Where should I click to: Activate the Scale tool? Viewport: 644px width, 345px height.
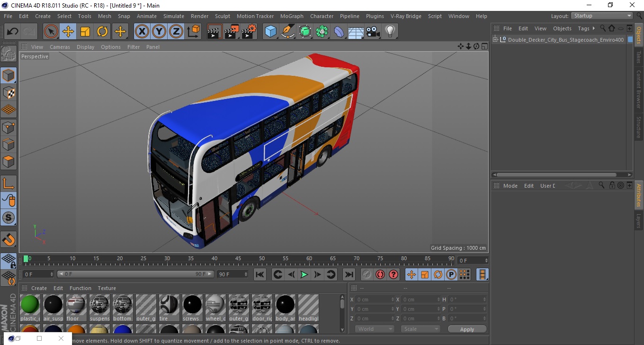coord(85,32)
